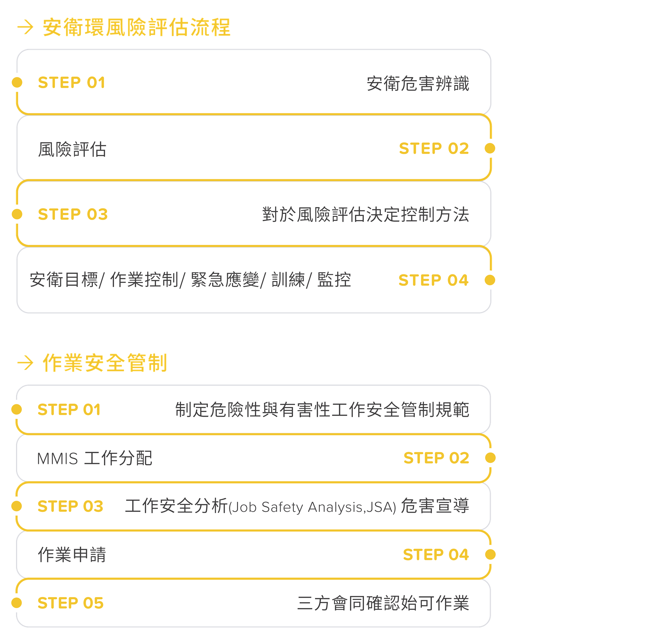The height and width of the screenshot is (633, 672).
Task: Select the 三方會同確認始可作業 text
Action: (383, 603)
